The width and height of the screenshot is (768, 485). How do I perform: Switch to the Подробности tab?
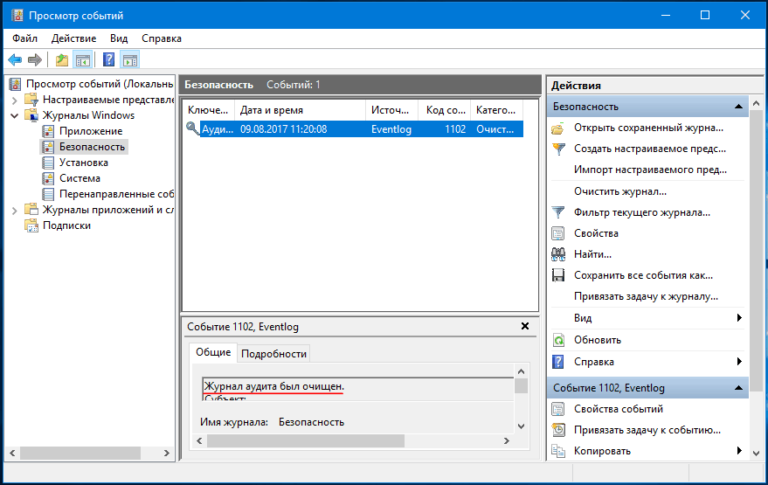pos(274,353)
